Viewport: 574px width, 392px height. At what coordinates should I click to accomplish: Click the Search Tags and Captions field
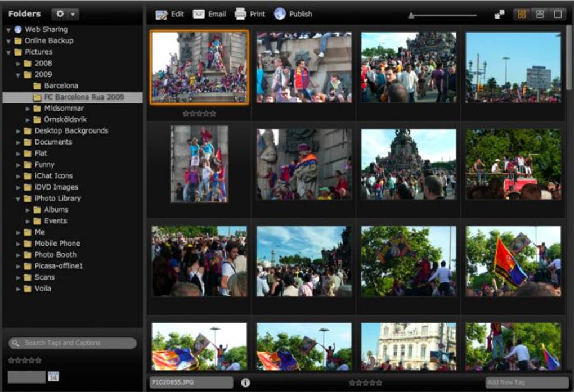[73, 343]
